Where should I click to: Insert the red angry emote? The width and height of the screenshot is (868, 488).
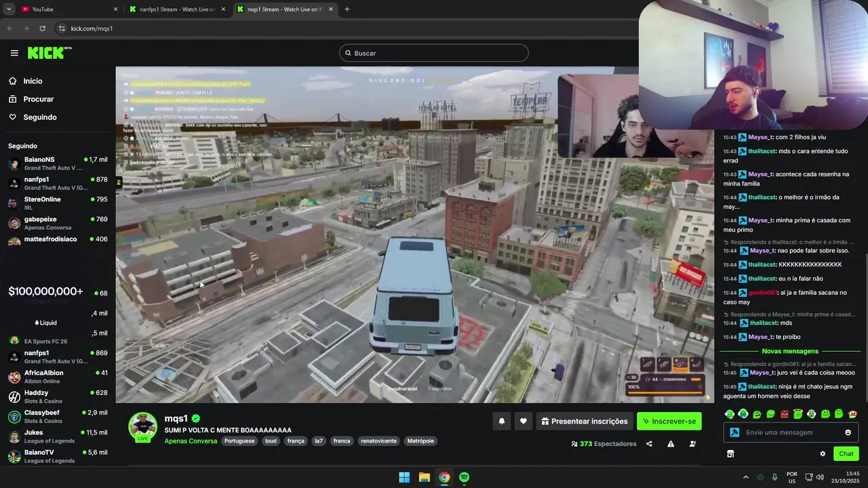point(785,414)
